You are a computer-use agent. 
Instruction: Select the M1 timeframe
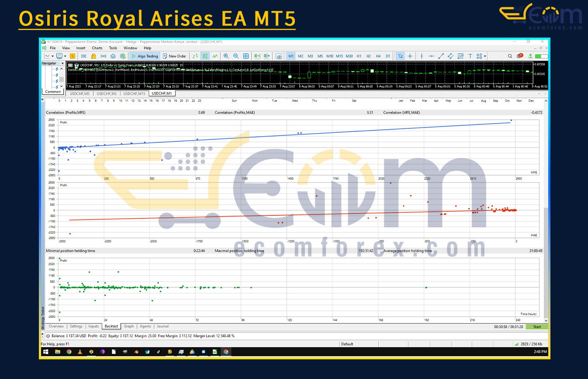(291, 56)
